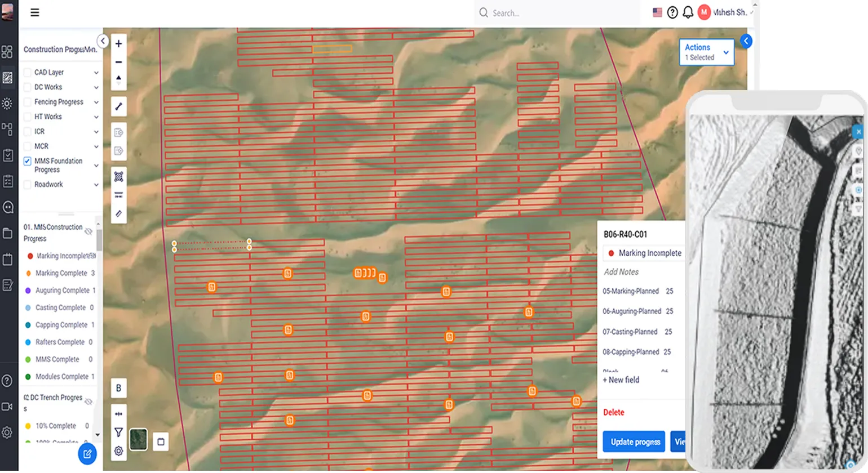Open notifications bell

click(x=688, y=12)
